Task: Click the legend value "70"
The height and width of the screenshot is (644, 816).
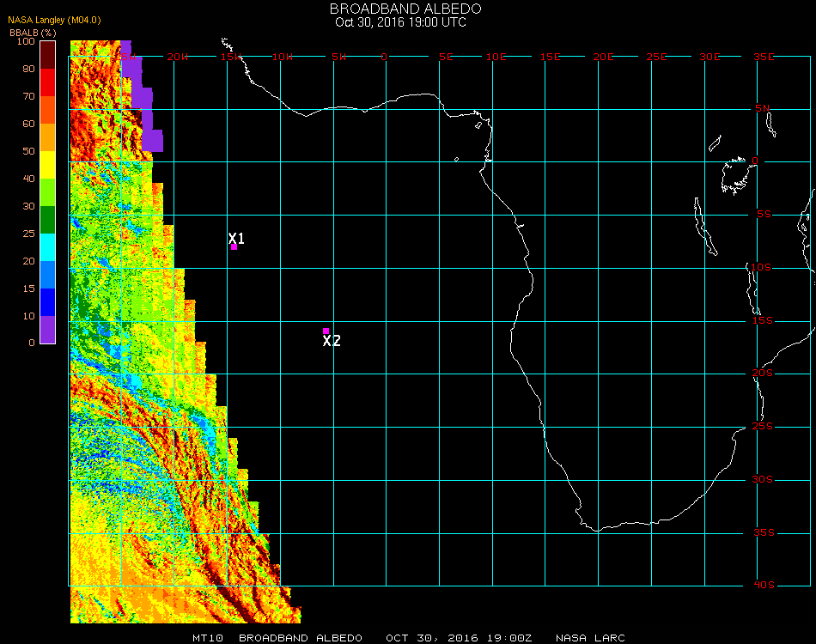Action: point(29,96)
